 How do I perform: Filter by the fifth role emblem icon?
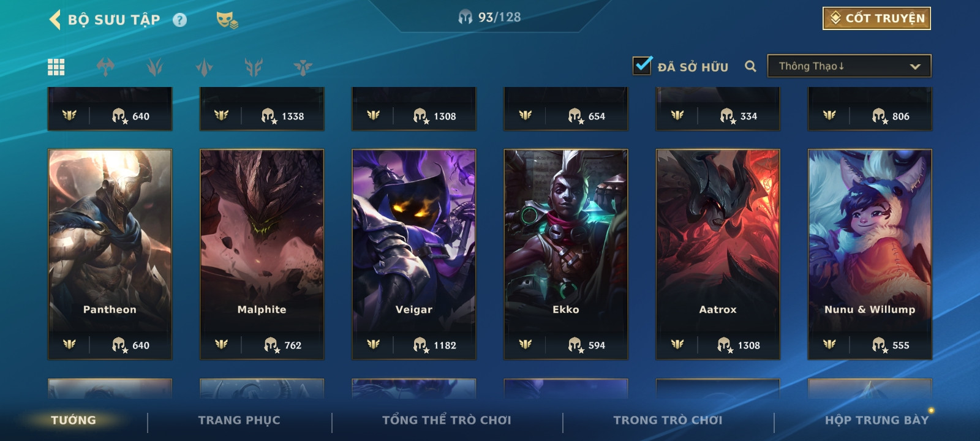tap(303, 67)
